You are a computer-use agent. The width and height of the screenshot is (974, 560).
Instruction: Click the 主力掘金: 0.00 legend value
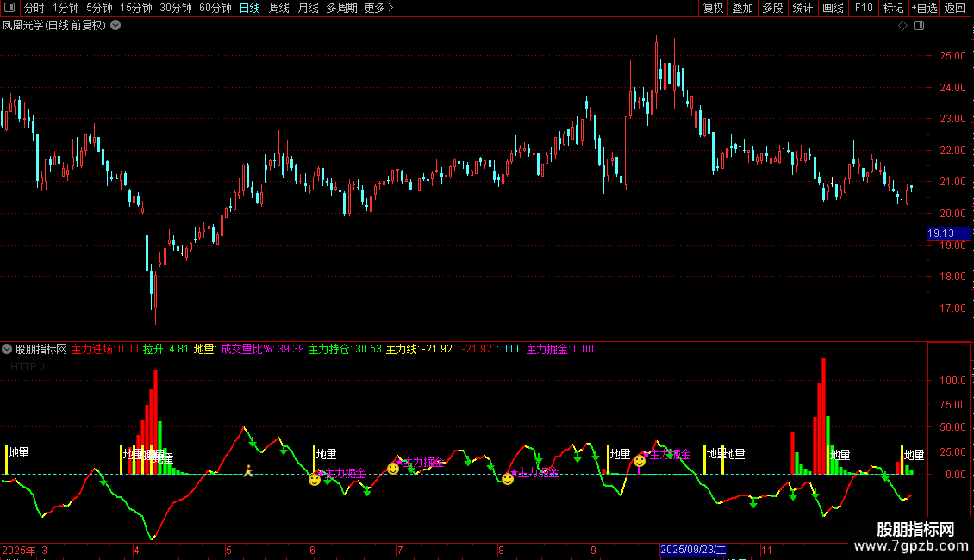coord(560,349)
